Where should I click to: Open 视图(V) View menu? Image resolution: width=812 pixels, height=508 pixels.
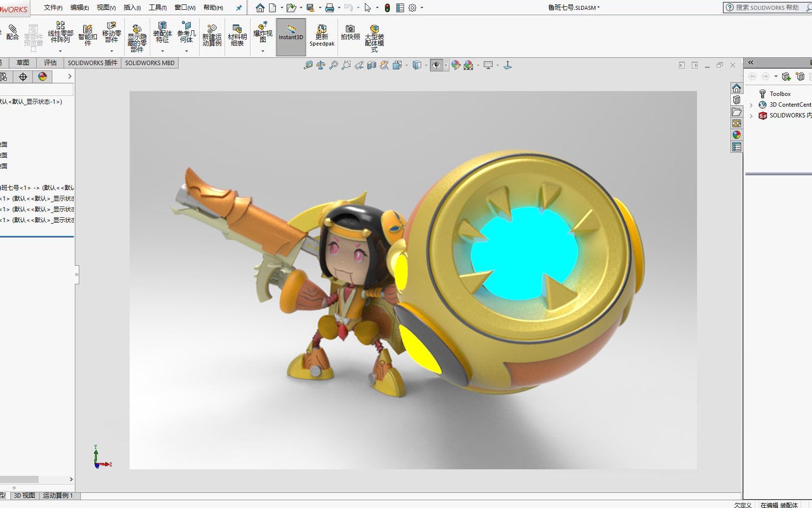tap(106, 7)
